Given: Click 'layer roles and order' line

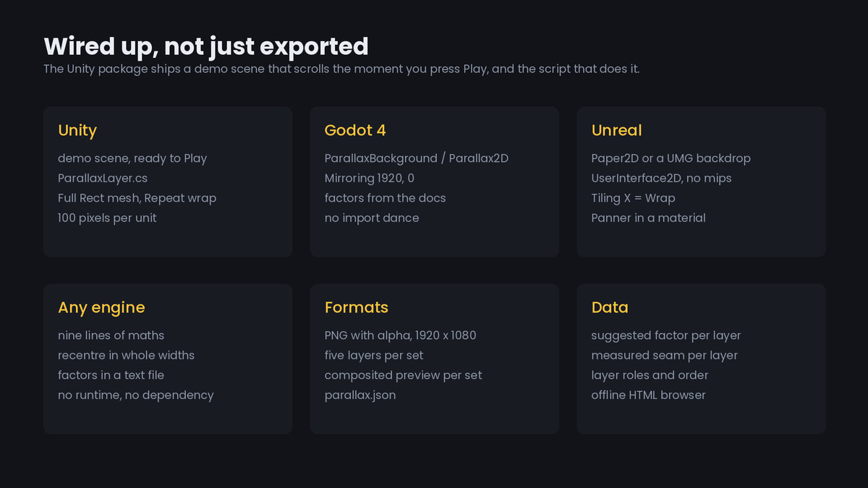Looking at the screenshot, I should point(650,375).
